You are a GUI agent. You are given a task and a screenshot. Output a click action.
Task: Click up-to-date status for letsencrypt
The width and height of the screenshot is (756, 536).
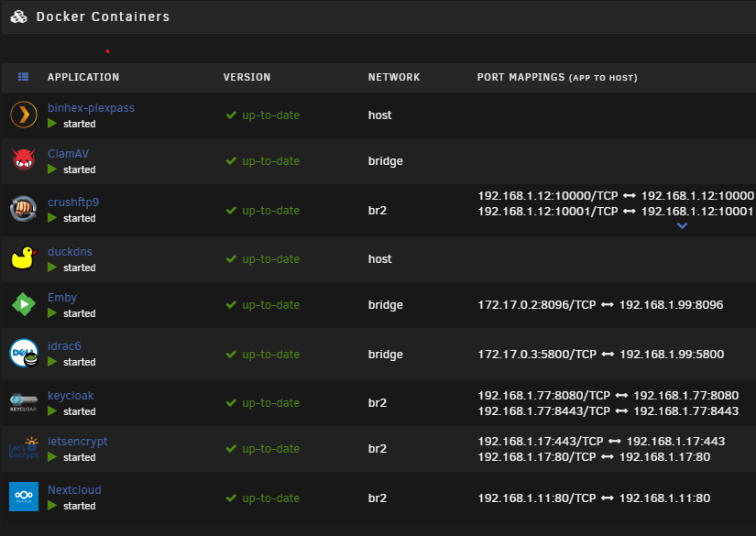click(x=270, y=449)
